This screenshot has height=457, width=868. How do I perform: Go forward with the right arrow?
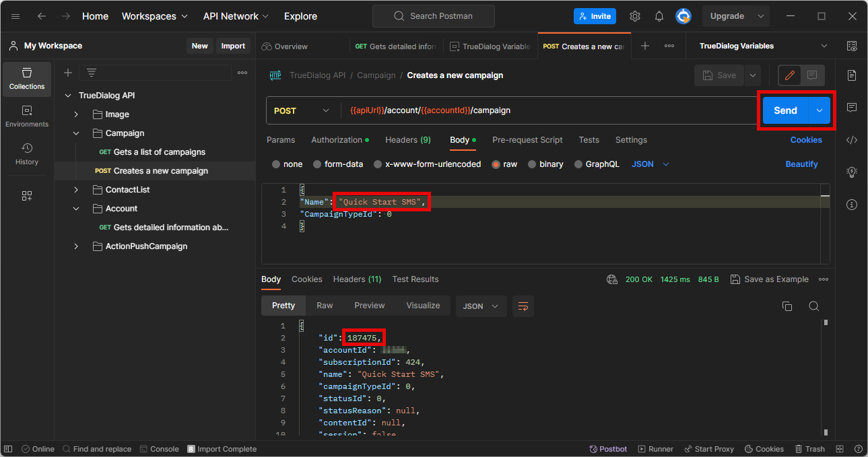click(66, 16)
